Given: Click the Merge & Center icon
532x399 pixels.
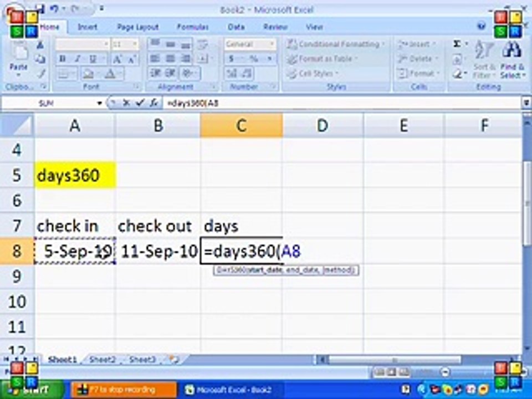Looking at the screenshot, I should click(x=203, y=59).
